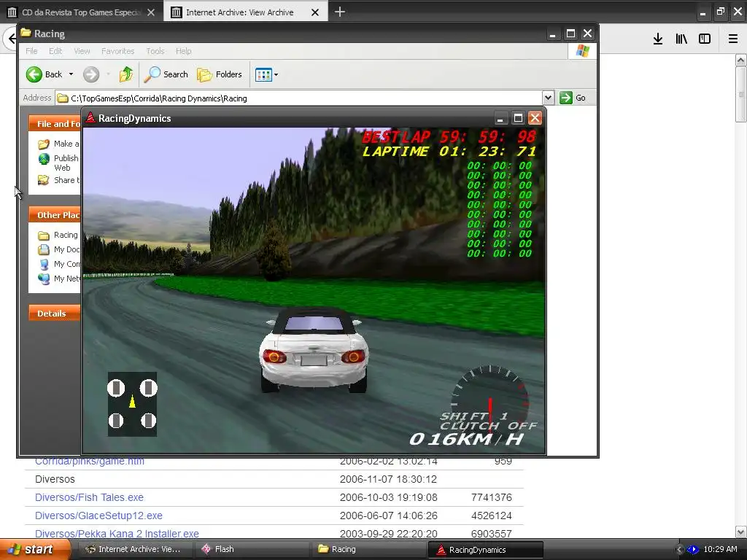Open My Computer under Other Places

click(58, 264)
